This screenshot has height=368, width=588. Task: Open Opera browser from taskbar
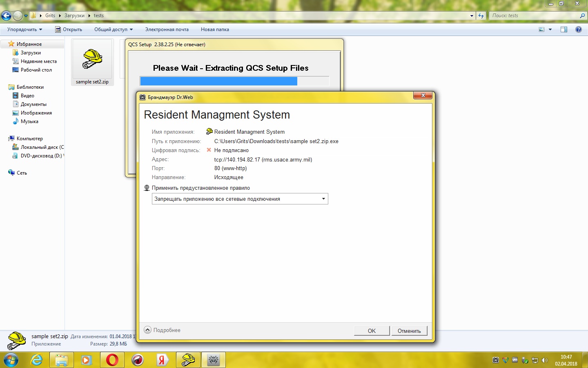(112, 360)
